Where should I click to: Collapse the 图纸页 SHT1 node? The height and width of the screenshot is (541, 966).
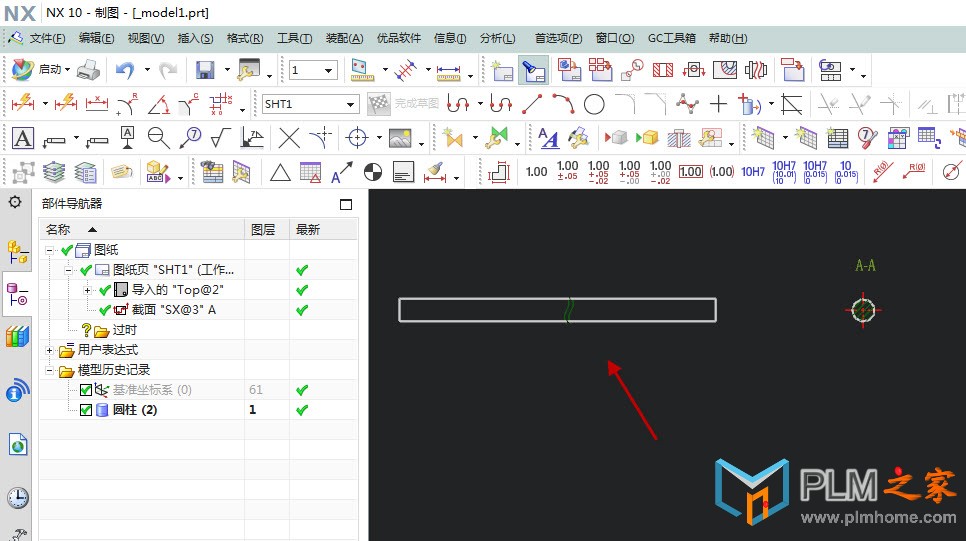click(68, 270)
